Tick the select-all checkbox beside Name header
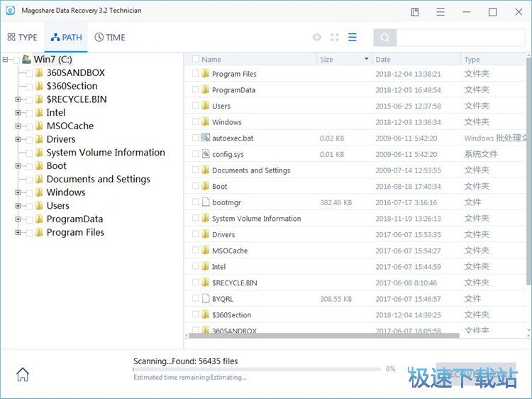The image size is (532, 399). point(196,59)
